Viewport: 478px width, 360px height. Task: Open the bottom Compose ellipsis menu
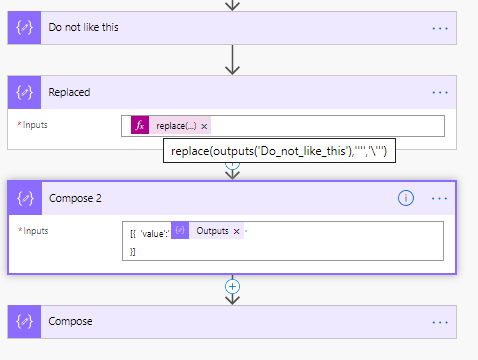click(x=440, y=322)
